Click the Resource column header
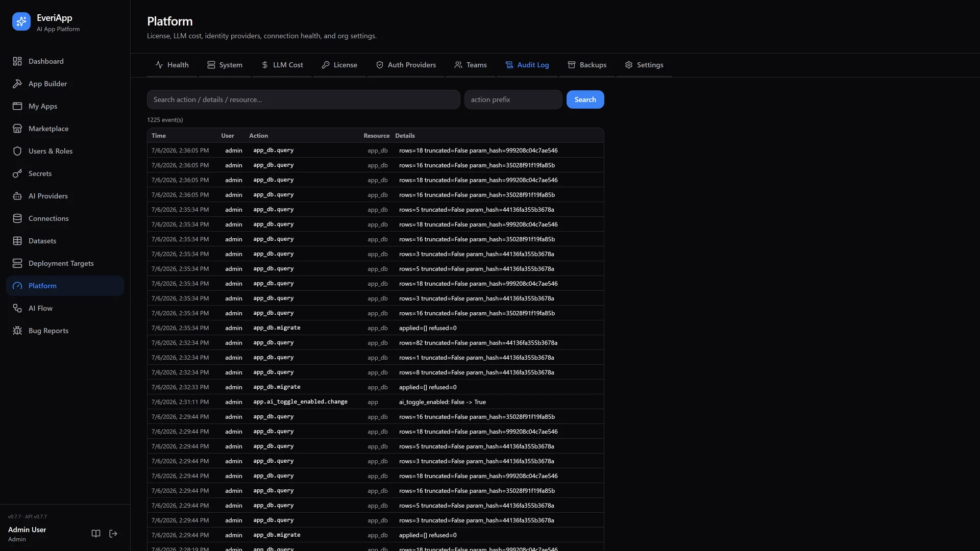This screenshot has height=551, width=980. coord(376,136)
